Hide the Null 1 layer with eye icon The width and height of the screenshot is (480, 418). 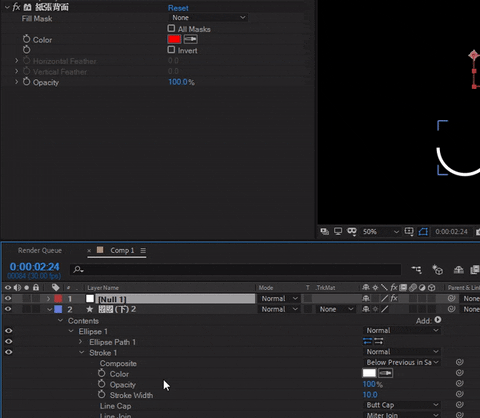pos(8,298)
